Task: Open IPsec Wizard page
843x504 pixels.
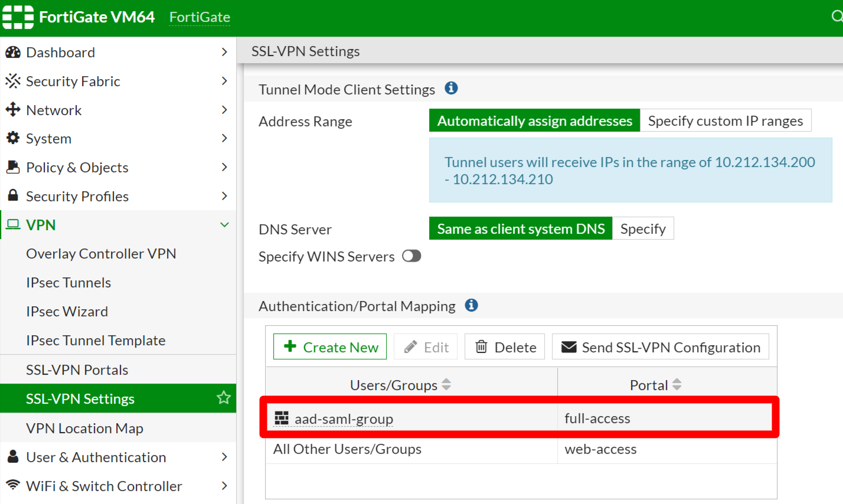Action: (67, 312)
